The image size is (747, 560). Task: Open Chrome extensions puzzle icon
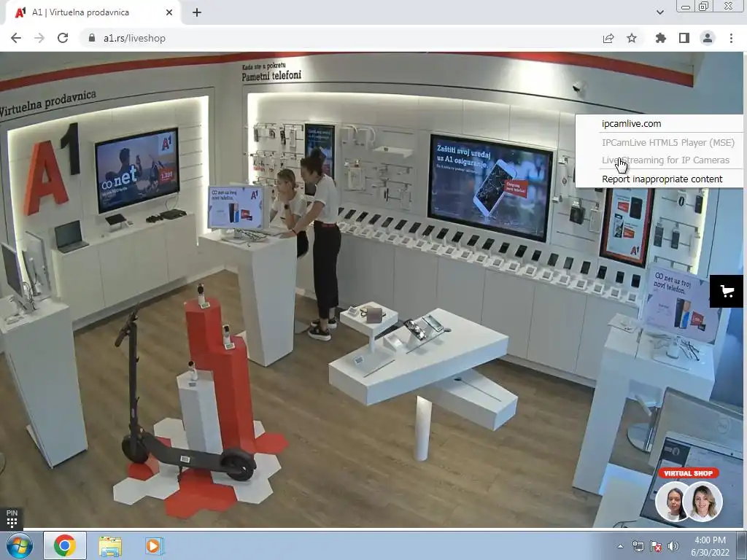[661, 38]
